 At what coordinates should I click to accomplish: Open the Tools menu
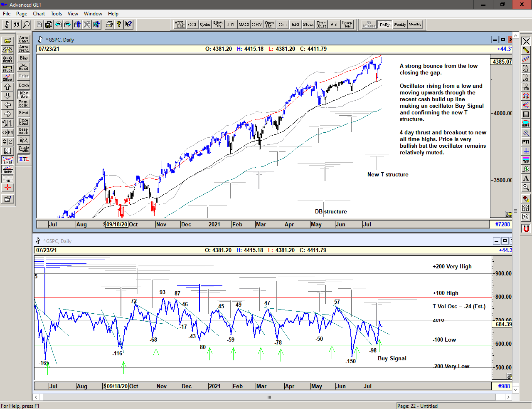click(x=56, y=14)
